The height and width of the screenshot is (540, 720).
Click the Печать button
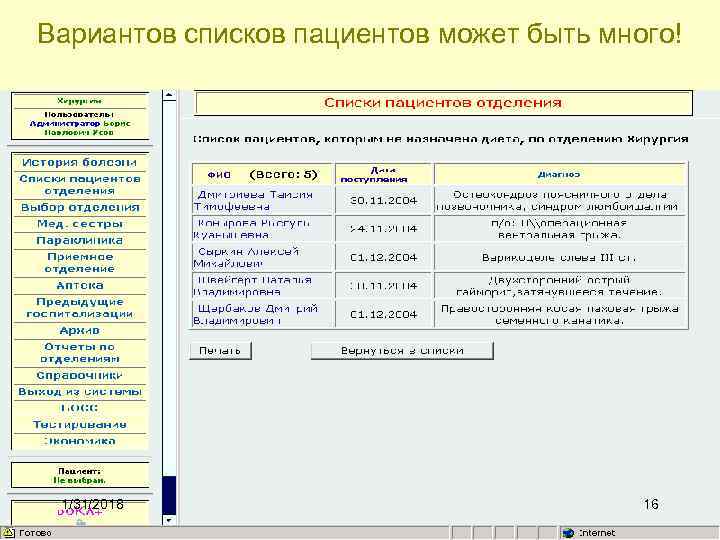coord(220,351)
